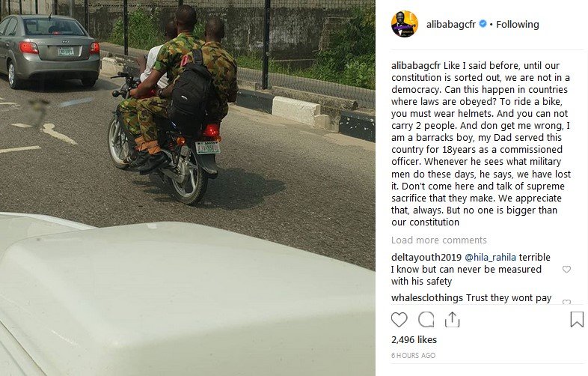This screenshot has height=376, width=588.
Task: Expand Load more comments
Action: coord(438,240)
